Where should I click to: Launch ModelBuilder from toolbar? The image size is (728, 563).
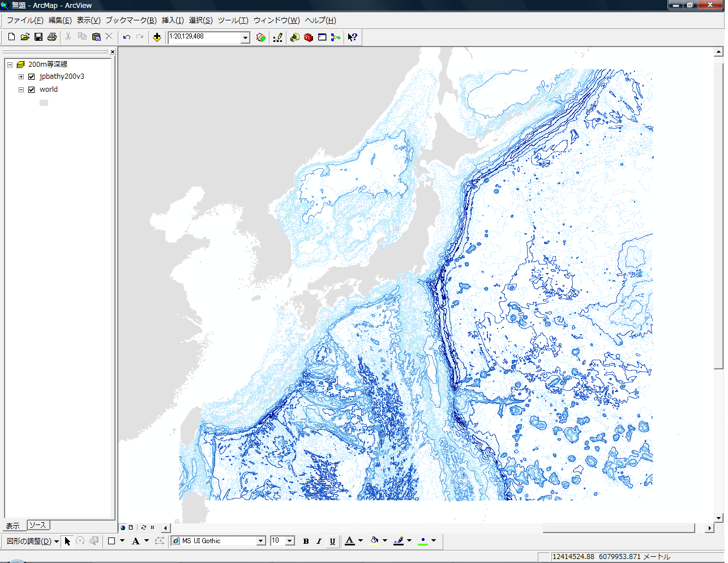pos(336,37)
